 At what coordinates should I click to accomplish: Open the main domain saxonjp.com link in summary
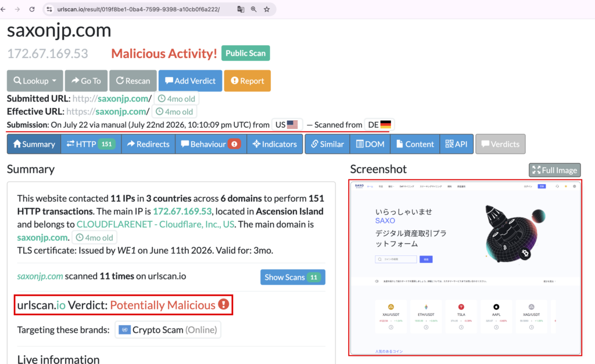42,237
